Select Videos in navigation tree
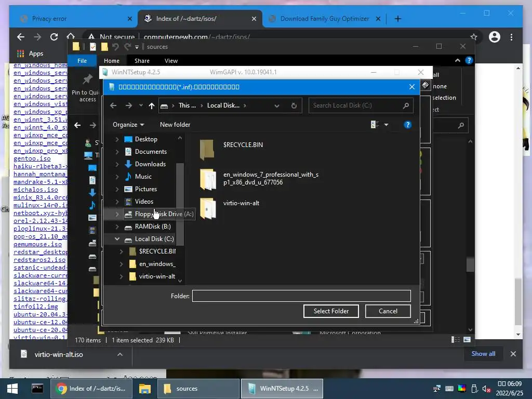532x399 pixels. (144, 202)
